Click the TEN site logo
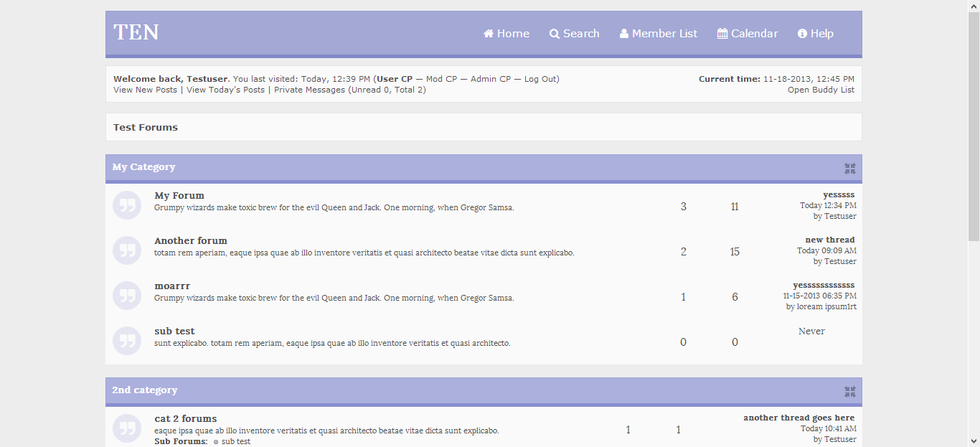This screenshot has width=980, height=447. point(136,33)
